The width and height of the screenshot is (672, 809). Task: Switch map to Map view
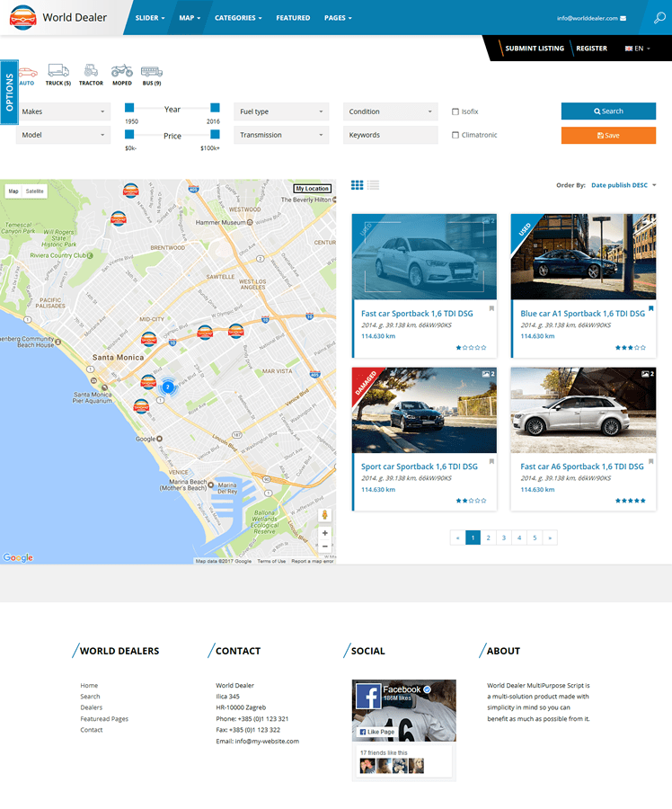coord(13,191)
